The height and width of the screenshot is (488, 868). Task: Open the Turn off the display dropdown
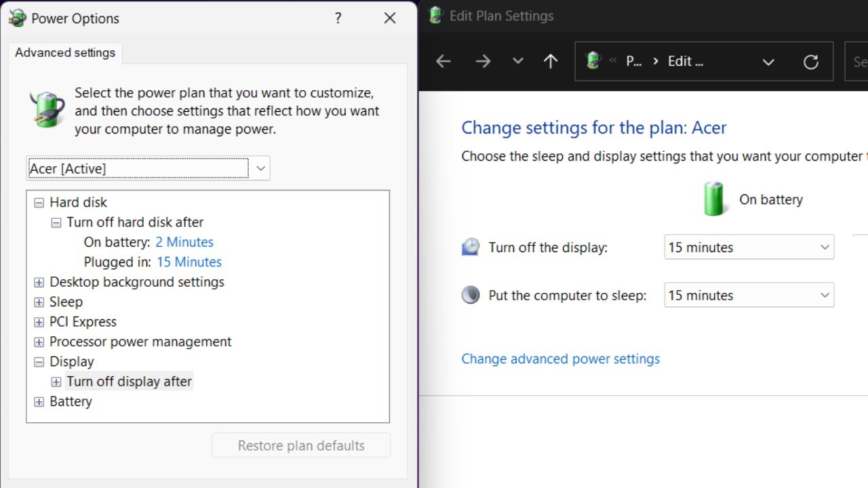[749, 247]
